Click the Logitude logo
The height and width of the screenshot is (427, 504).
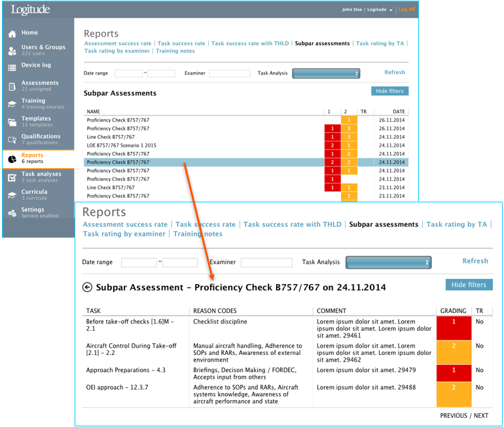[x=30, y=10]
